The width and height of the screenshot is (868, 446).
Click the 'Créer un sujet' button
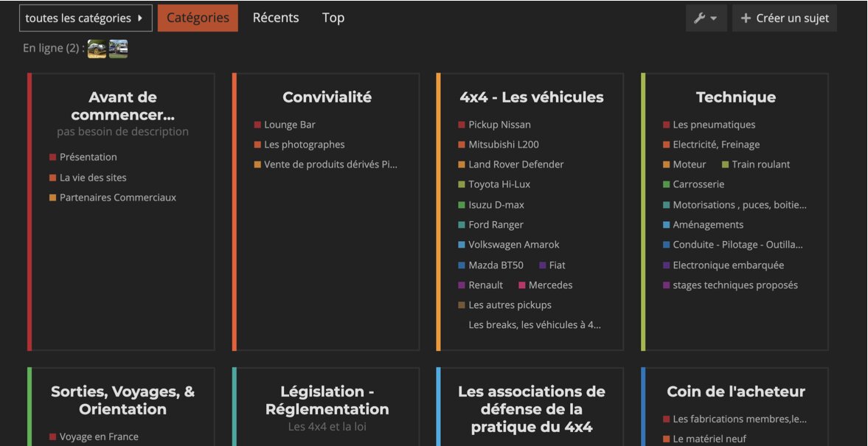click(x=785, y=18)
